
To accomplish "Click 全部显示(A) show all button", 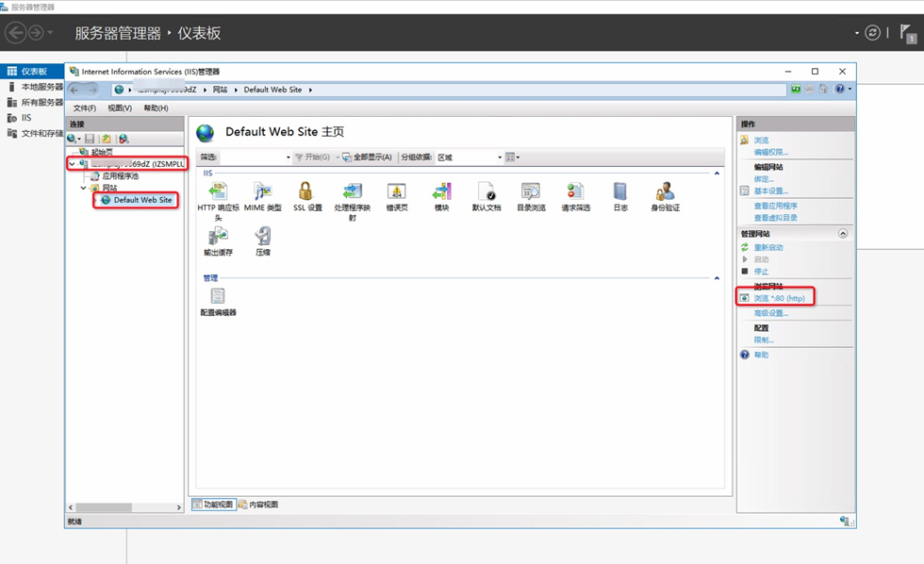I will (x=367, y=158).
